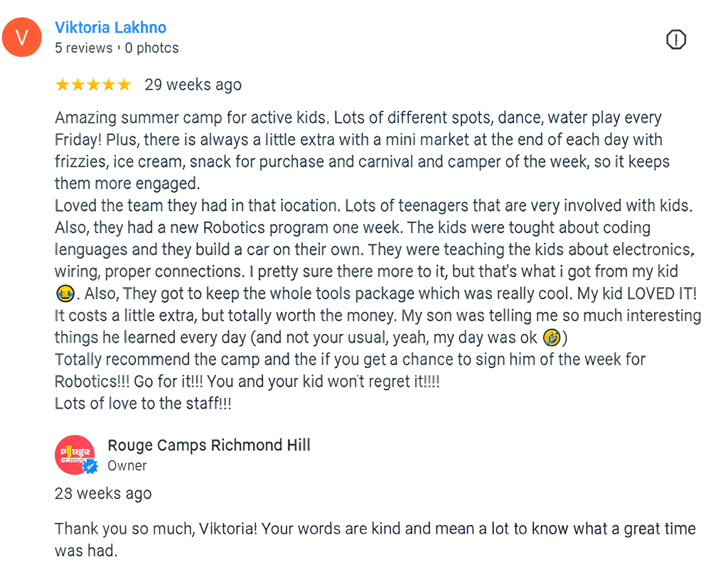
Task: Click the "0 photos" count text
Action: 151,48
